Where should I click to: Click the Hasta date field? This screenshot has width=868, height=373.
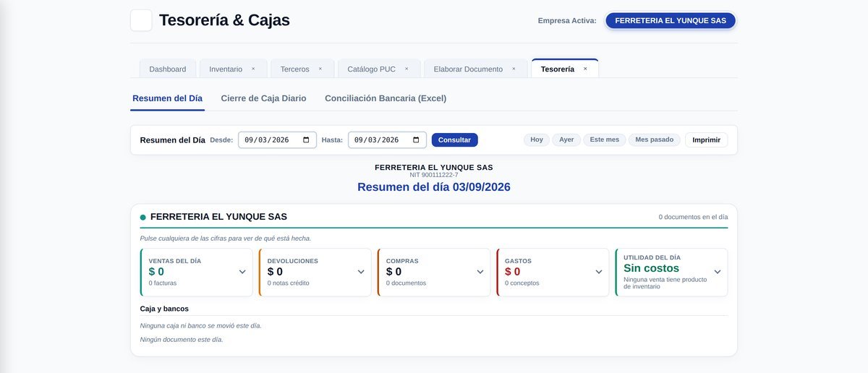387,140
